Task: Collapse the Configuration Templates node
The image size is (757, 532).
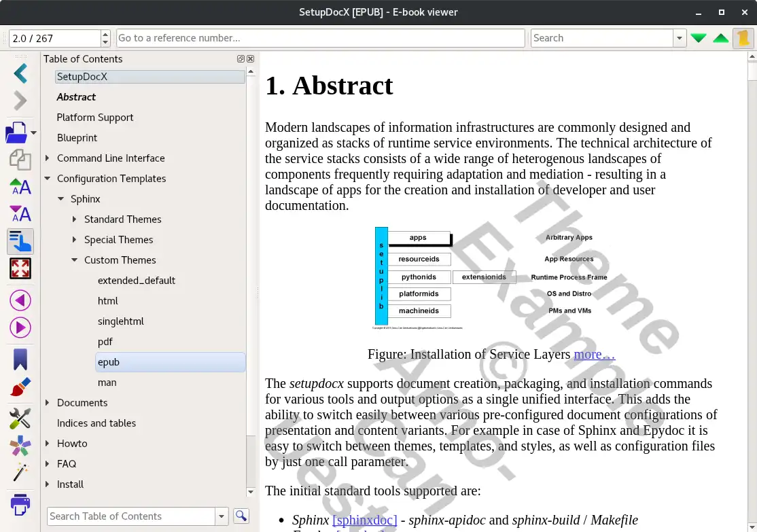Action: pyautogui.click(x=48, y=179)
